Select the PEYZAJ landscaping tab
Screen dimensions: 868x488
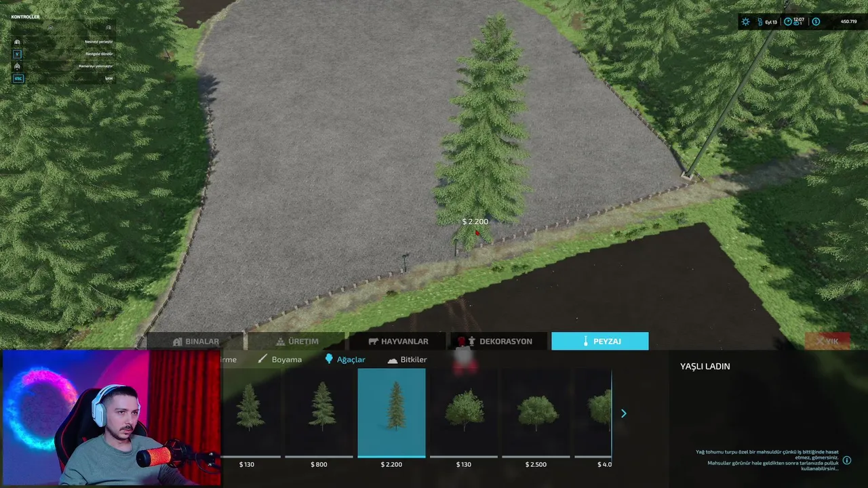(600, 341)
